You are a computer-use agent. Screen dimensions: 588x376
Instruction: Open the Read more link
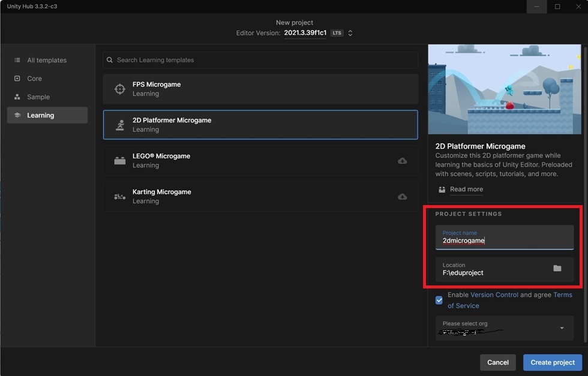point(466,189)
